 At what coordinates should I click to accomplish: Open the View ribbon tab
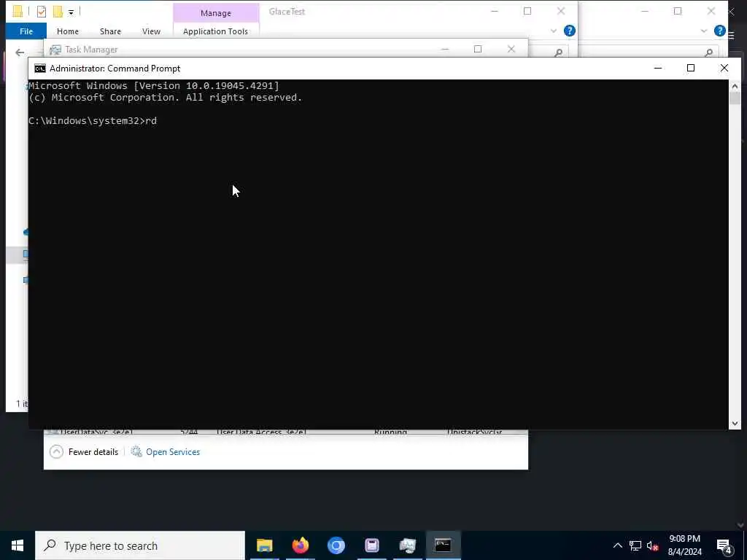(x=151, y=31)
